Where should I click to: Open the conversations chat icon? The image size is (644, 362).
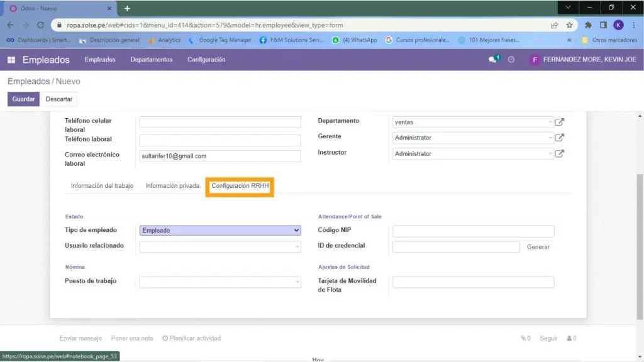pyautogui.click(x=493, y=60)
